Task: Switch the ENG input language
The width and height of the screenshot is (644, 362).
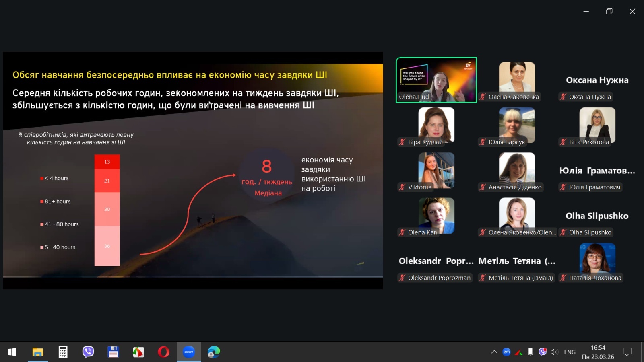Action: (x=570, y=352)
